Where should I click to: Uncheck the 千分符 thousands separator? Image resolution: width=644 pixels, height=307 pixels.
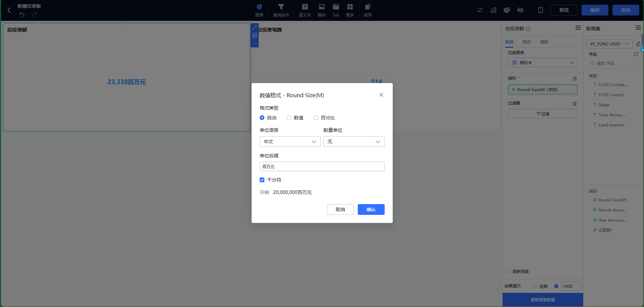pos(262,180)
